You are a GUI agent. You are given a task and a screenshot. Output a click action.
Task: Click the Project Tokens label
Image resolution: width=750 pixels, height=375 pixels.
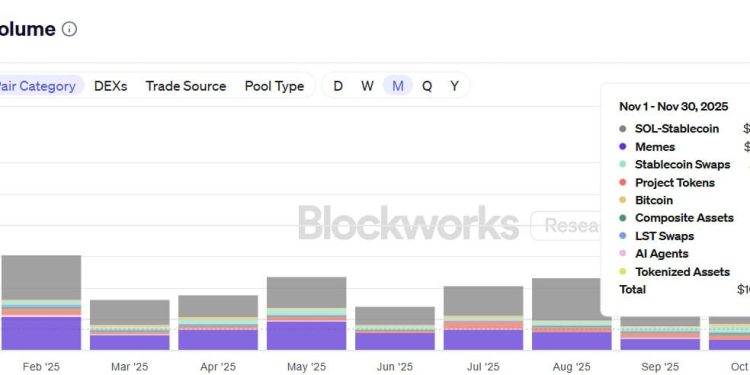point(675,183)
